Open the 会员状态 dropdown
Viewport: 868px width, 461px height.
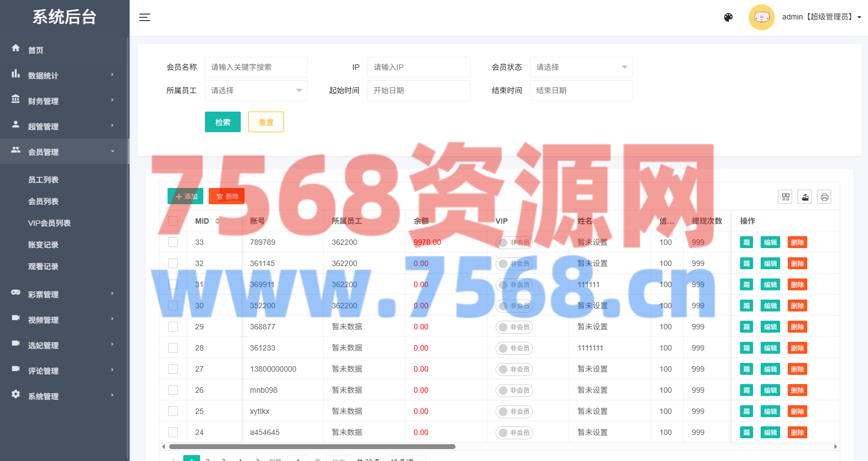[x=581, y=67]
